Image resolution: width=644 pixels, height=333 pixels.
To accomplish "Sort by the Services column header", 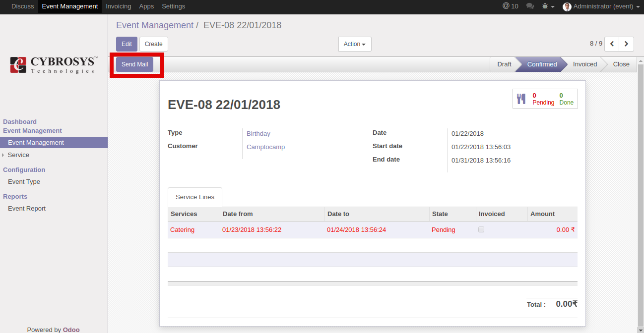I will pos(193,214).
